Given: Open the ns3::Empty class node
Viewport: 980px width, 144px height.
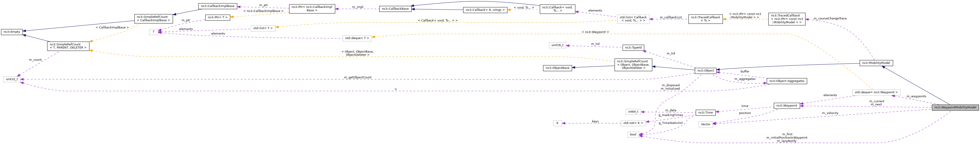Looking at the screenshot, I should point(12,32).
